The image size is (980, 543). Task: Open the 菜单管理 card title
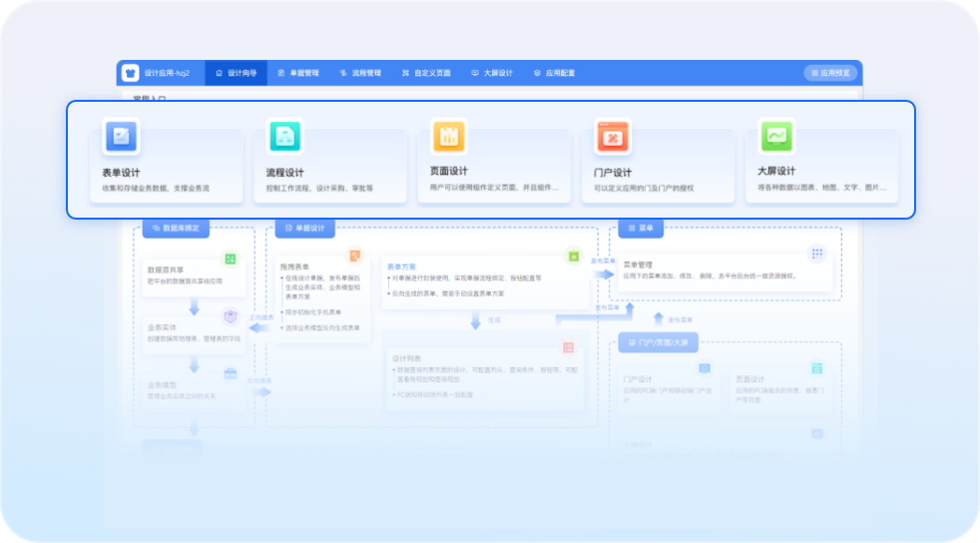click(638, 265)
